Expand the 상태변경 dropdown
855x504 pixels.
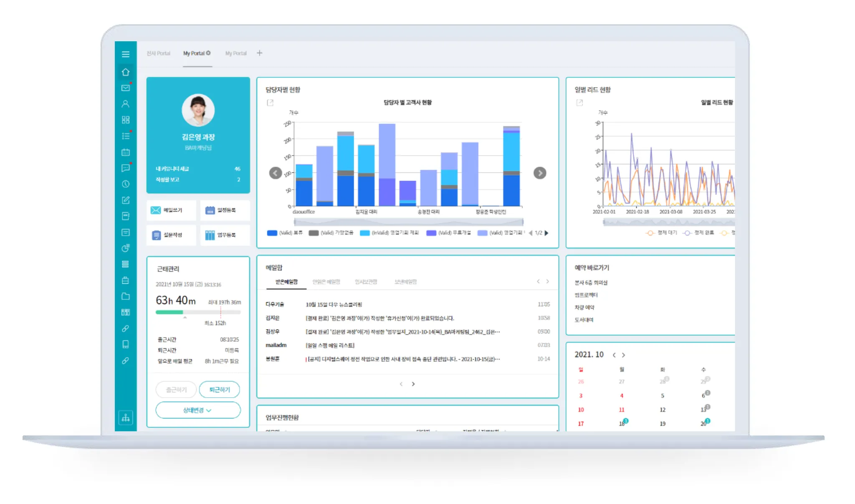click(x=198, y=410)
